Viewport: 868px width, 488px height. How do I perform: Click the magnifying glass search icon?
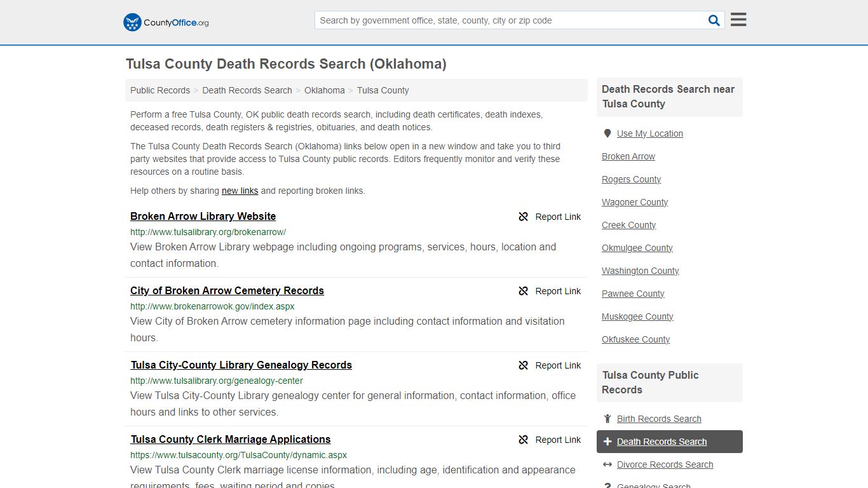click(x=714, y=20)
